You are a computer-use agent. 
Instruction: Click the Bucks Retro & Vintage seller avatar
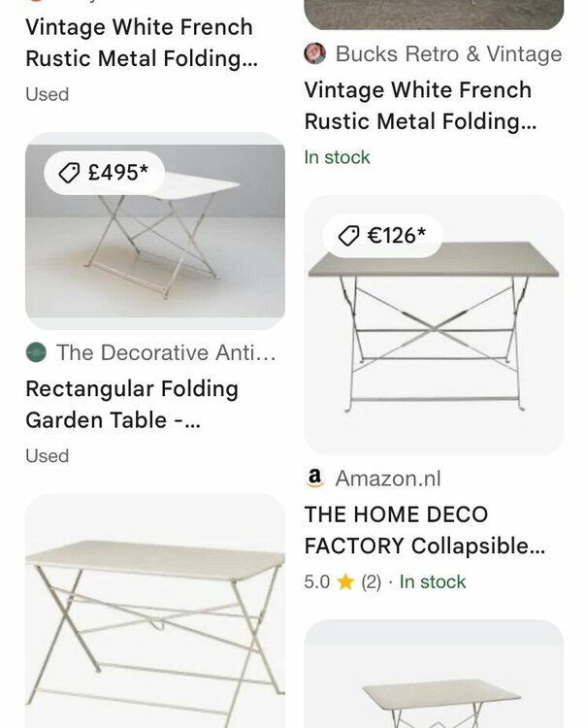pos(315,53)
